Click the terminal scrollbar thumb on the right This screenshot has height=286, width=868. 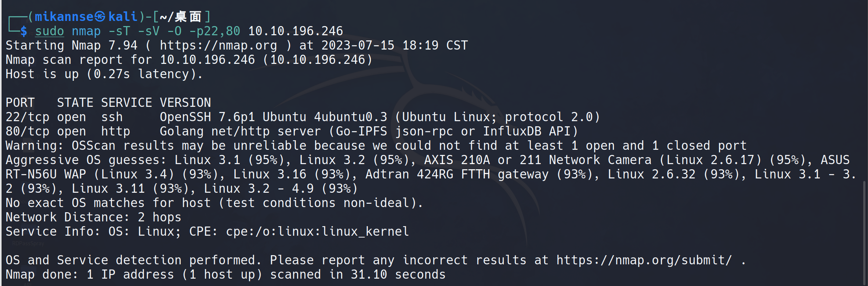tap(865, 231)
